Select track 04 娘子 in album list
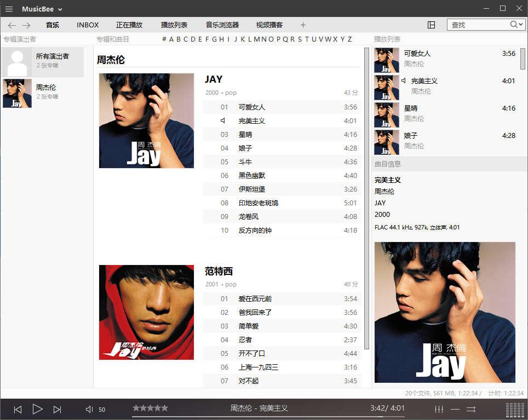The width and height of the screenshot is (528, 420). (x=282, y=148)
